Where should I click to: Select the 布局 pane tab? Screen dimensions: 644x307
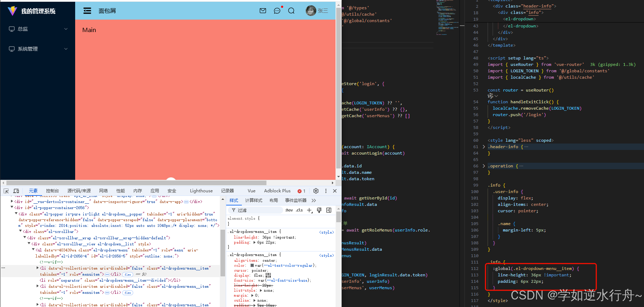pyautogui.click(x=274, y=201)
